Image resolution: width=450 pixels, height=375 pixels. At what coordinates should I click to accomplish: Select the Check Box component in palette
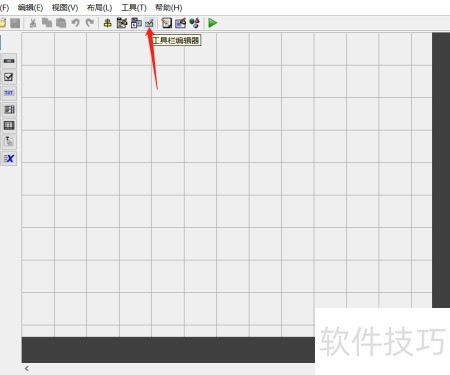pos(9,77)
